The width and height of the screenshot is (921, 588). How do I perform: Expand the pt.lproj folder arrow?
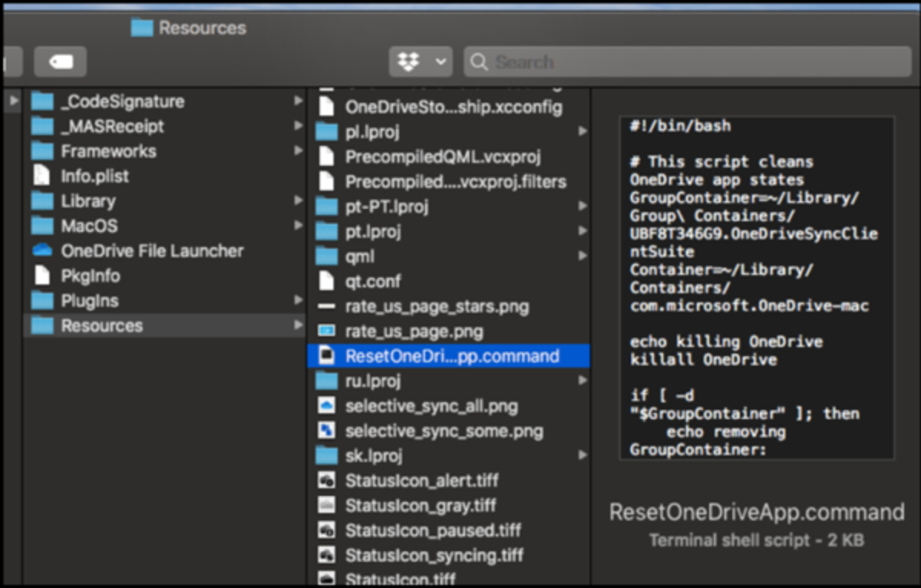[583, 231]
